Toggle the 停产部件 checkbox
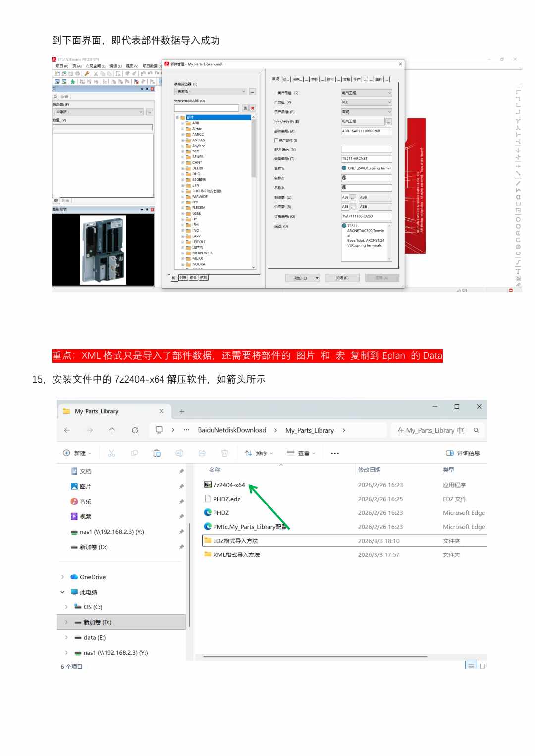Image resolution: width=535 pixels, height=756 pixels. click(x=276, y=140)
